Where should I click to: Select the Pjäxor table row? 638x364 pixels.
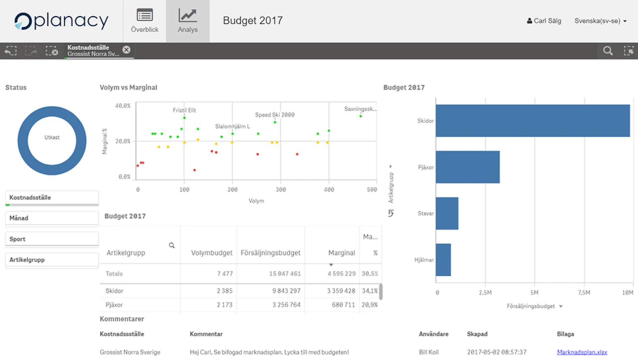click(240, 305)
